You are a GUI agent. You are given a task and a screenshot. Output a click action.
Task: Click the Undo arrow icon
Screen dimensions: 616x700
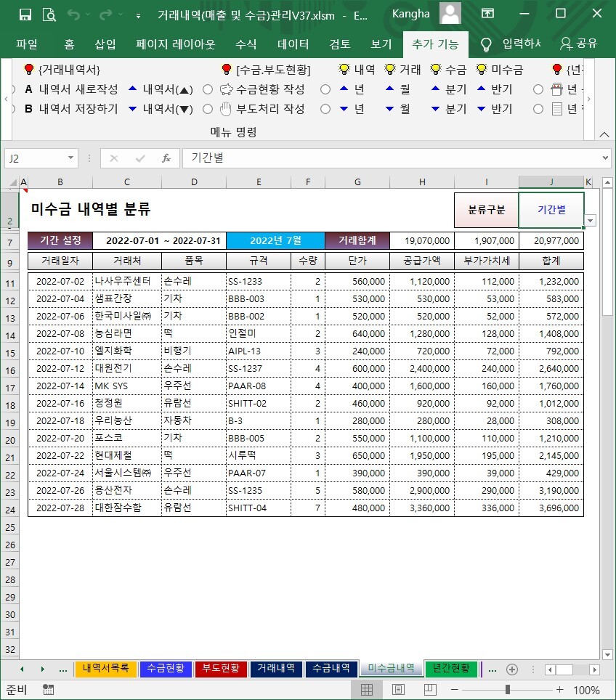pos(73,15)
